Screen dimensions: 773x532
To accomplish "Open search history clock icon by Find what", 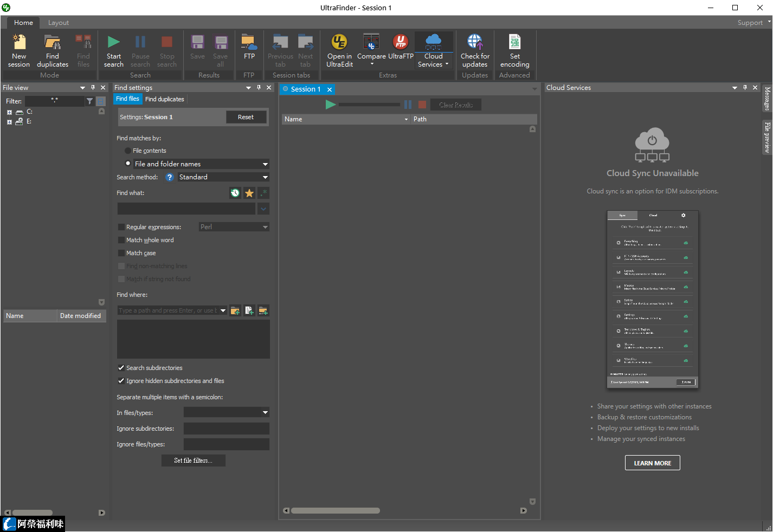I will [x=235, y=193].
